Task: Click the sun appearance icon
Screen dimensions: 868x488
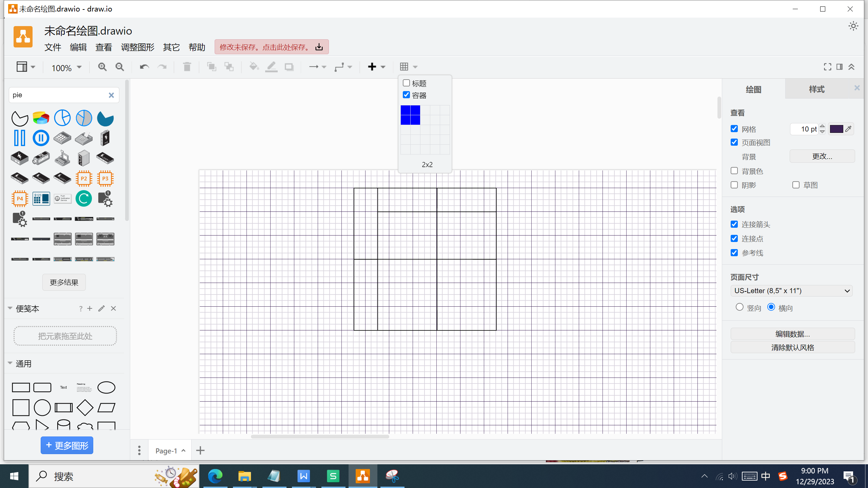Action: click(853, 26)
